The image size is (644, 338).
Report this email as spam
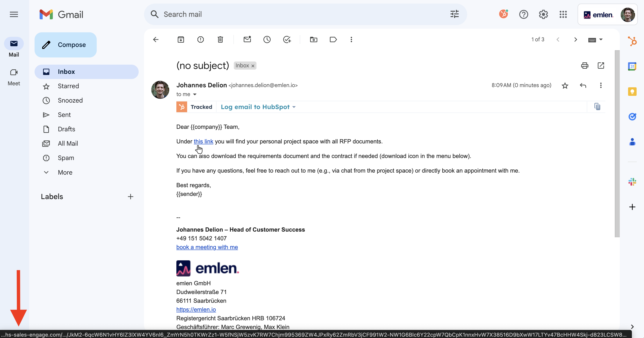(x=201, y=40)
